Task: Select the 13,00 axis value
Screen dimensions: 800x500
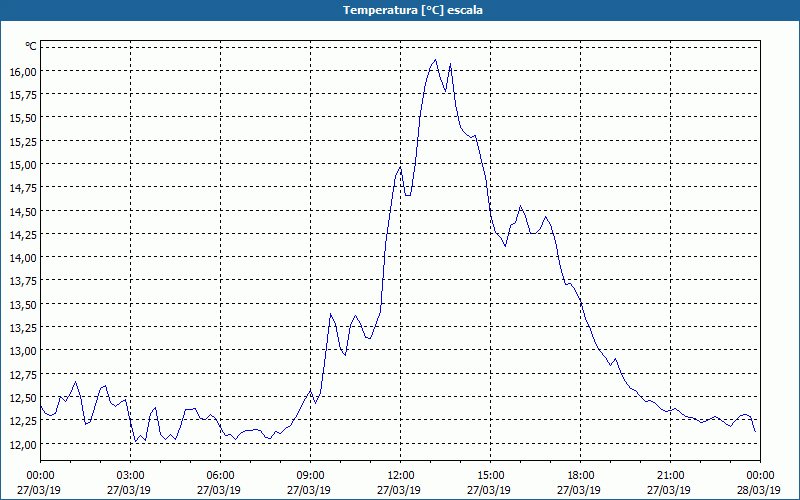Action: click(23, 351)
